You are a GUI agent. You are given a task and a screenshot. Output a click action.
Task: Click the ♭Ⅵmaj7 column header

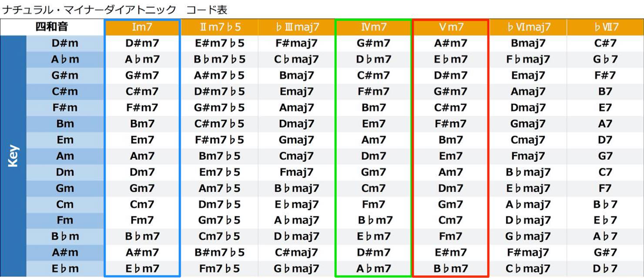coord(528,27)
